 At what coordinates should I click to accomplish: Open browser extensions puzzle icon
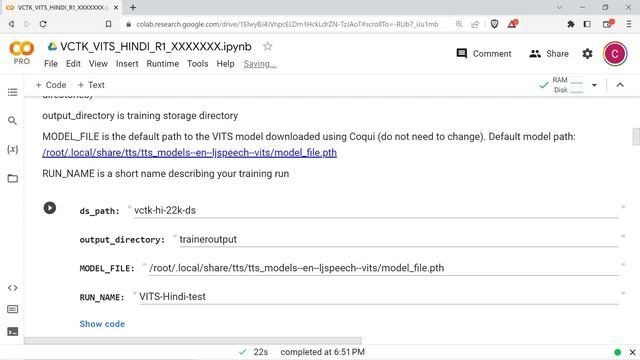[571, 24]
